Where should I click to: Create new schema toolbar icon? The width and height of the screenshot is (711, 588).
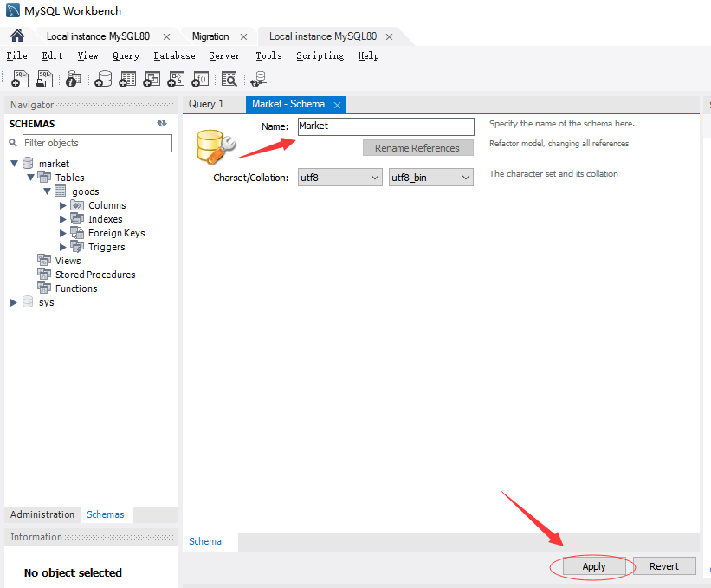pos(103,79)
